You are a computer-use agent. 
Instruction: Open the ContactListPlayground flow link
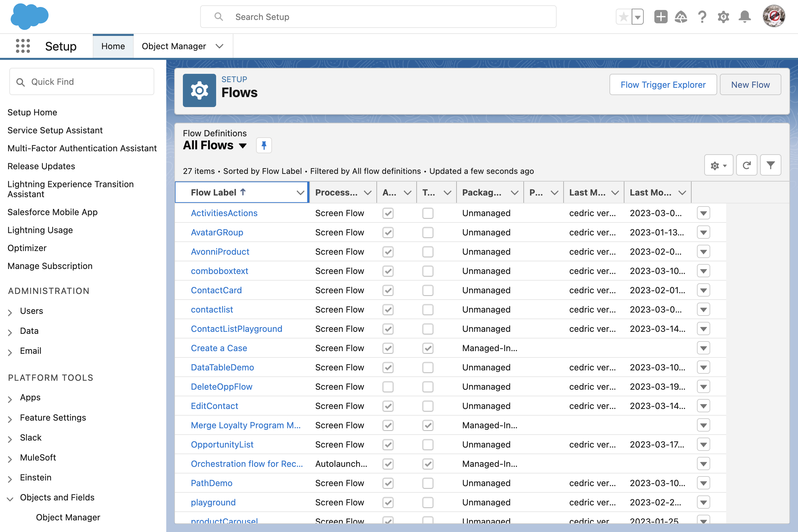[236, 329]
